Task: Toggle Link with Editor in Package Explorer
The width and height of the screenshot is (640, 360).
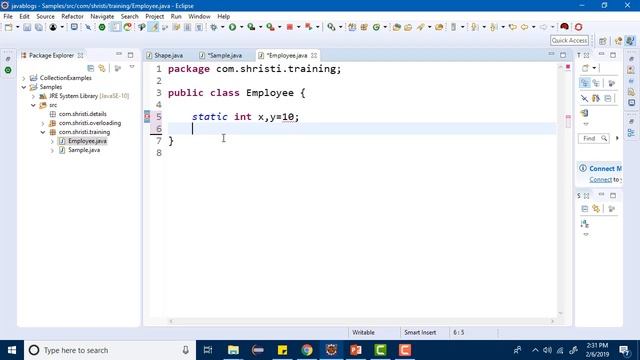Action: [x=102, y=68]
